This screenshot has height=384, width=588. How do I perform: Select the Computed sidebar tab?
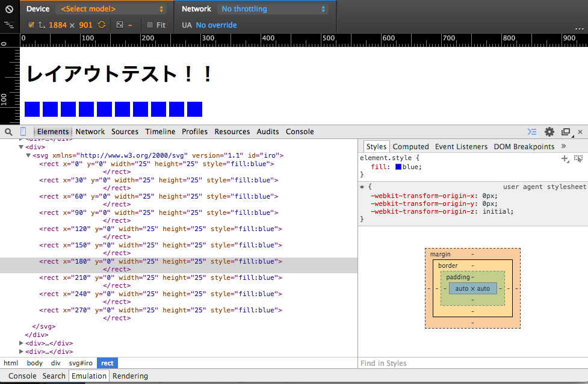coord(410,147)
